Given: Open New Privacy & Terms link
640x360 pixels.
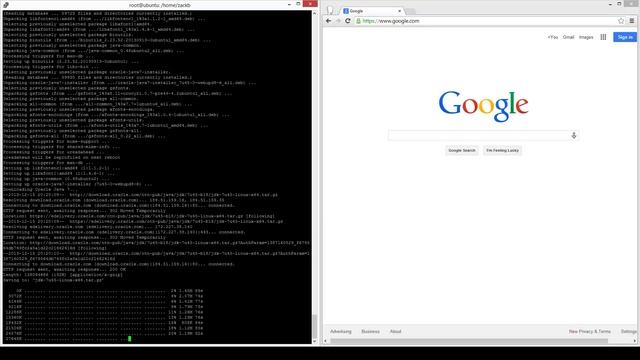Looking at the screenshot, I should (x=590, y=331).
